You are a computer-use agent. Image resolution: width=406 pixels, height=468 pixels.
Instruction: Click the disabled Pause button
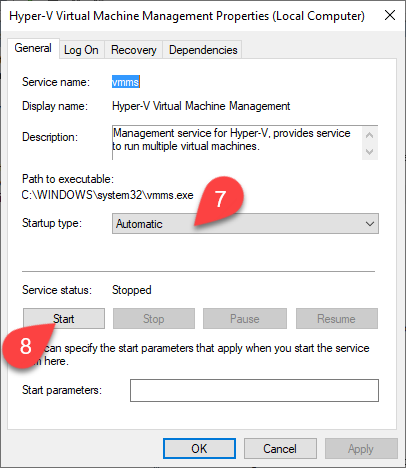(245, 319)
